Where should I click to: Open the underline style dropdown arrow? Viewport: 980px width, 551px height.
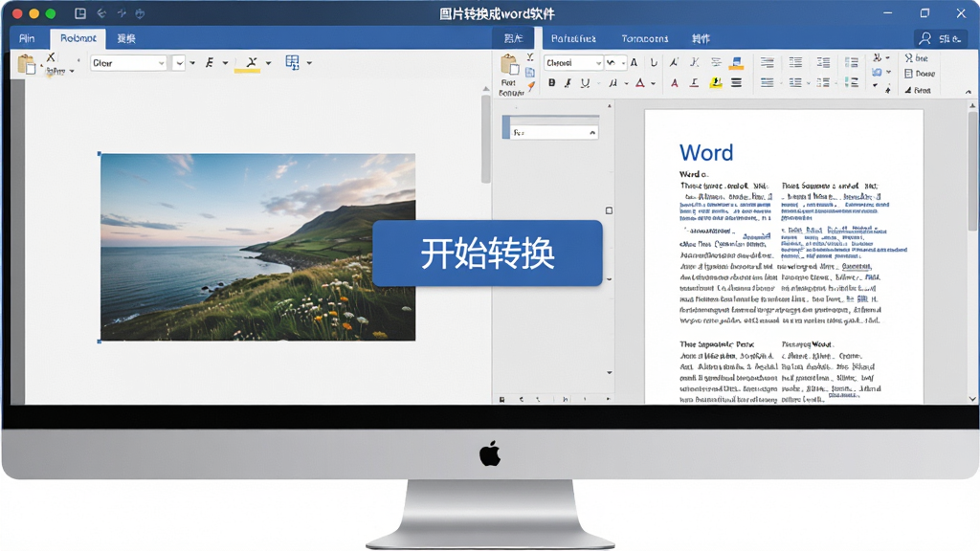(599, 83)
